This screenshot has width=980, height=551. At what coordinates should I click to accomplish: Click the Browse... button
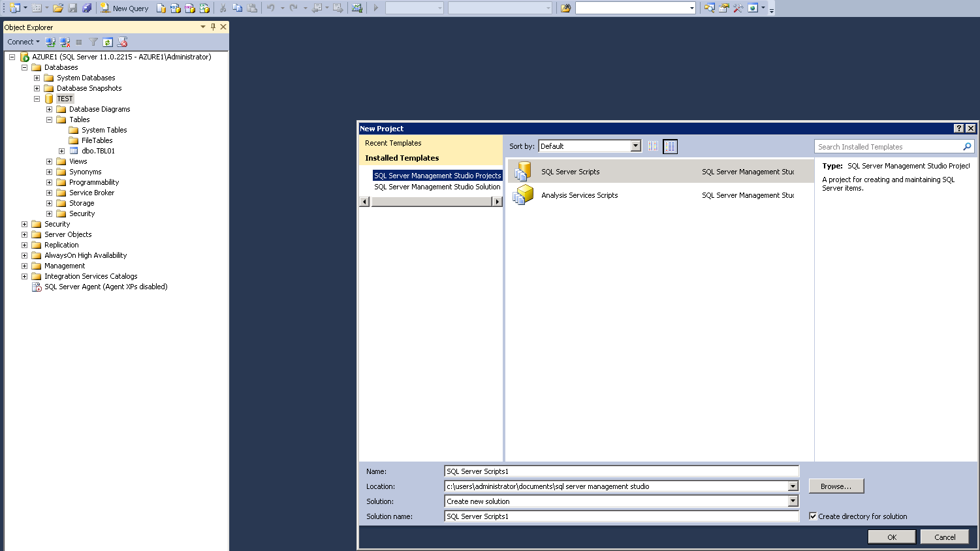(836, 486)
